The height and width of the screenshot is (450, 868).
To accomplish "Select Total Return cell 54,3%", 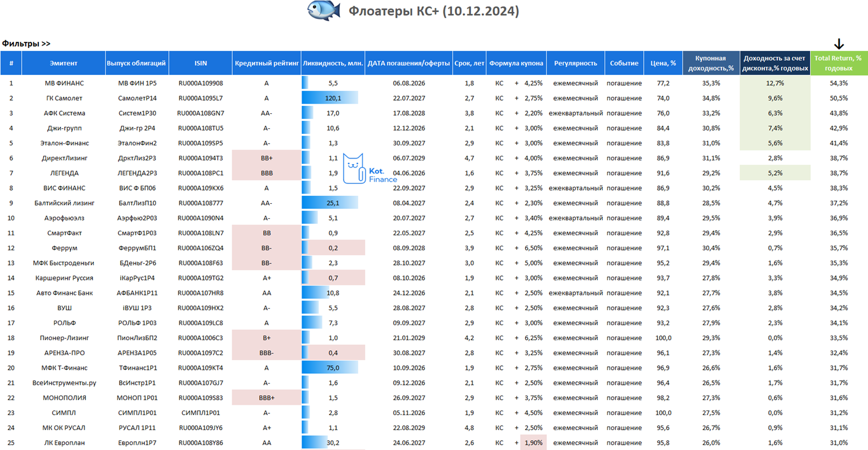I will pyautogui.click(x=839, y=83).
